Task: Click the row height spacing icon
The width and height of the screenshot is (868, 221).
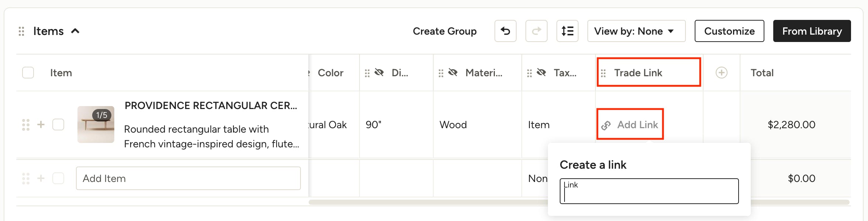Action: pos(567,31)
